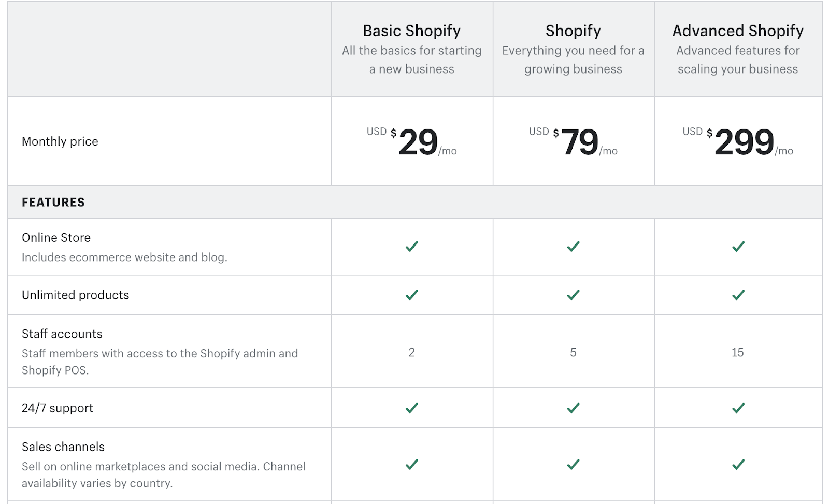This screenshot has width=829, height=504.
Task: Click the USD $79/mo price
Action: click(573, 141)
